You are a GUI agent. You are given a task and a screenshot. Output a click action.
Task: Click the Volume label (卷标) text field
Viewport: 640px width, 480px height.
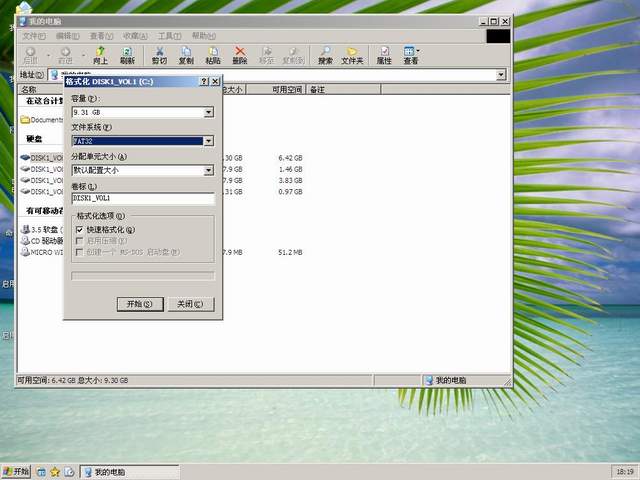pos(142,199)
